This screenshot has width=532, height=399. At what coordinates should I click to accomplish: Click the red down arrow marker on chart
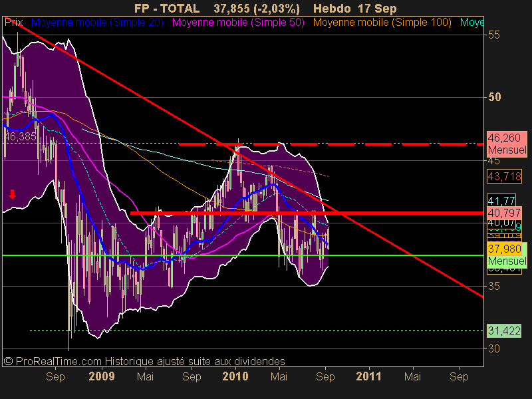(x=12, y=194)
